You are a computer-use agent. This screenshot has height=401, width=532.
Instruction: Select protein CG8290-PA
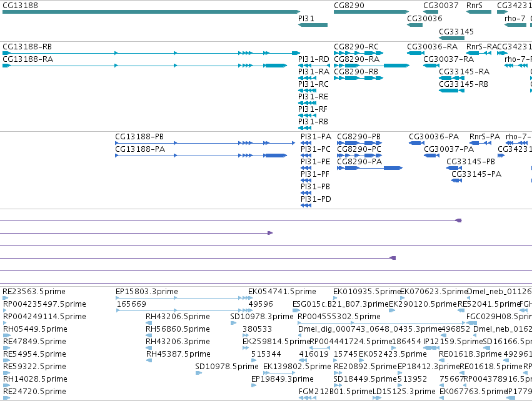point(370,168)
